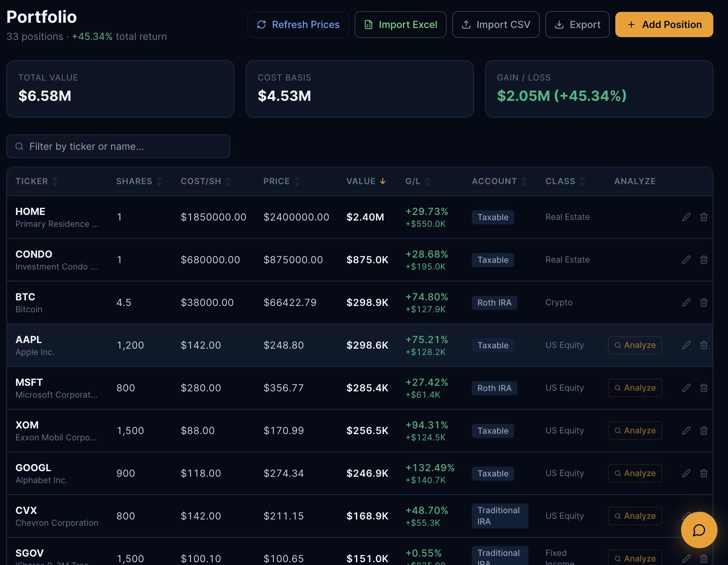Image resolution: width=728 pixels, height=565 pixels.
Task: Click the sort chevrons on the TICKER column
Action: coord(55,181)
